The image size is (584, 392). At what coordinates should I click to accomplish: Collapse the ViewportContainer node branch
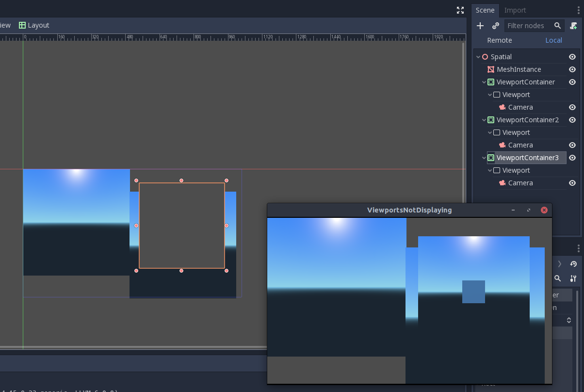pos(484,82)
